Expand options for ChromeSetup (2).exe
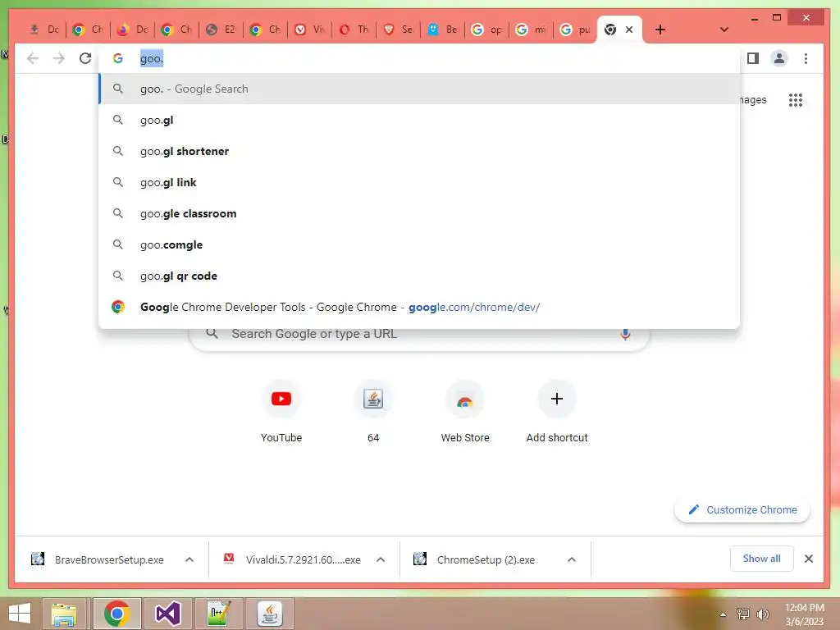This screenshot has height=630, width=840. pyautogui.click(x=572, y=559)
